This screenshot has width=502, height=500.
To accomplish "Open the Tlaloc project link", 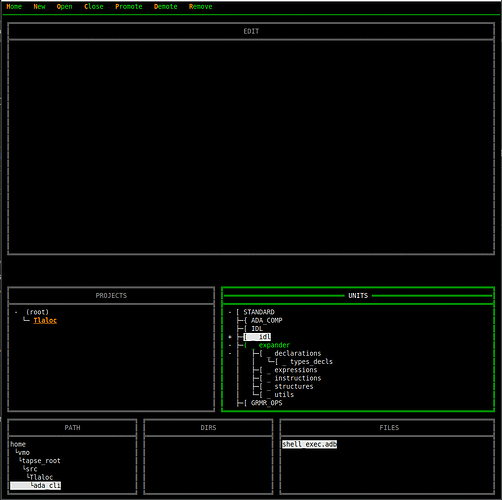I will point(45,320).
